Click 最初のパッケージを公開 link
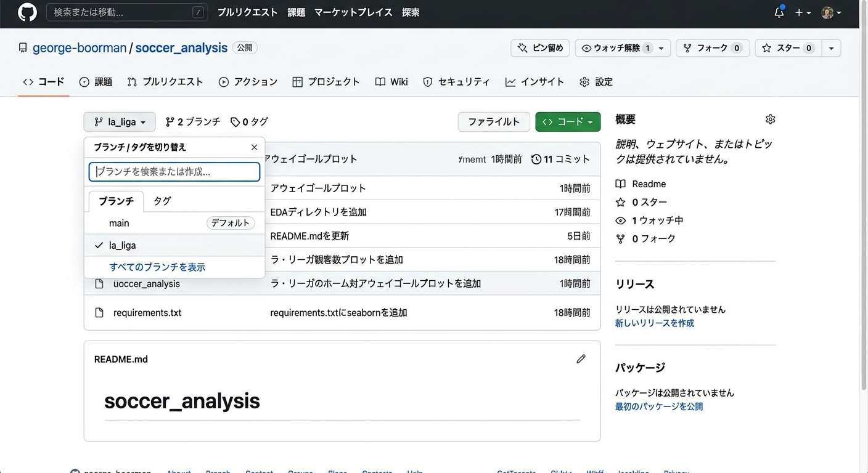Image resolution: width=868 pixels, height=473 pixels. 659,406
